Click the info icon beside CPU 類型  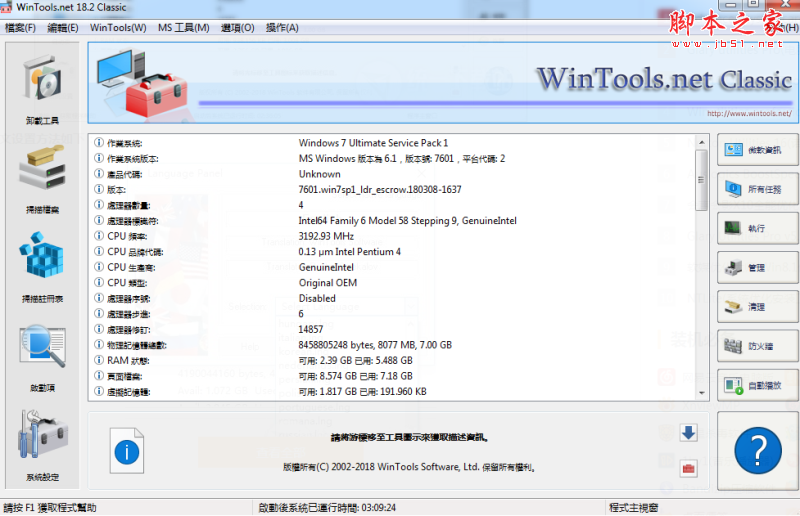[x=99, y=282]
